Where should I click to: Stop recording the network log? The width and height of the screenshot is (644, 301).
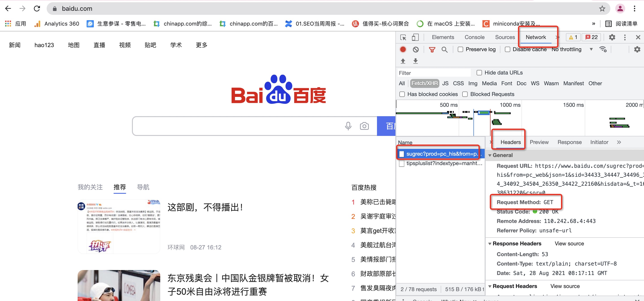403,49
